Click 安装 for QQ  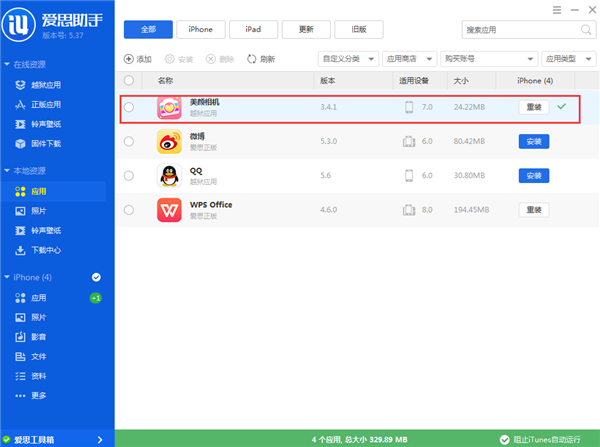534,176
